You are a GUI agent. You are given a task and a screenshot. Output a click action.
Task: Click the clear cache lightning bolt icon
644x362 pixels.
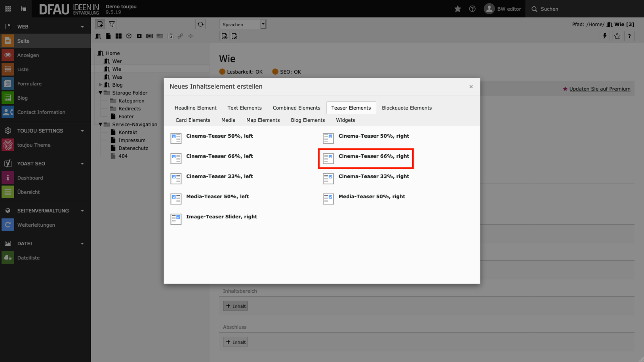pyautogui.click(x=604, y=36)
